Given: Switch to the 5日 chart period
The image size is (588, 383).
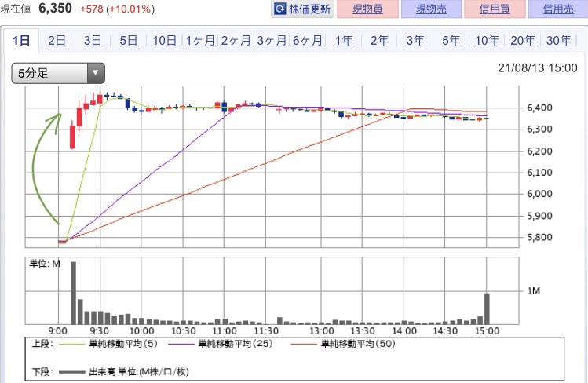Looking at the screenshot, I should (x=129, y=41).
